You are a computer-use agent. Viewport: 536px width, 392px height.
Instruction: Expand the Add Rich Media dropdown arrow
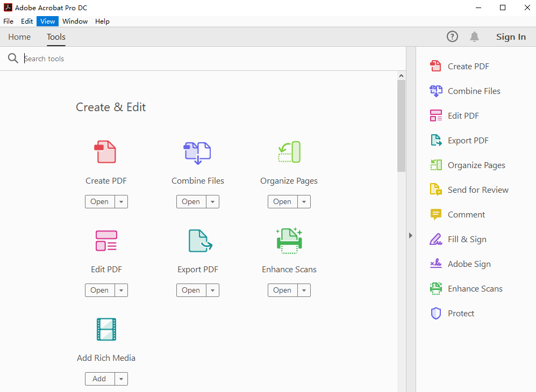pos(121,379)
